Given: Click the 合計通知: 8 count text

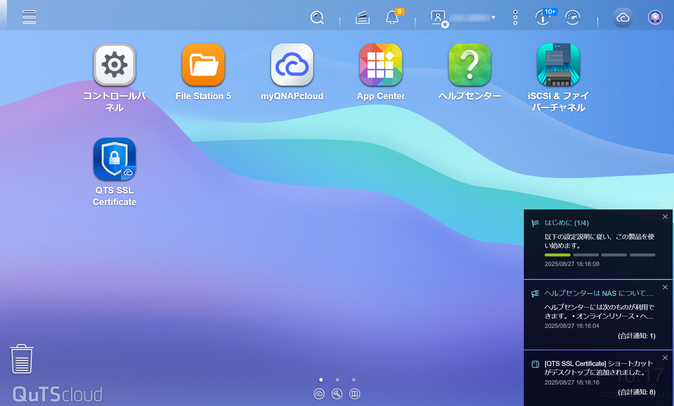Looking at the screenshot, I should tap(637, 392).
